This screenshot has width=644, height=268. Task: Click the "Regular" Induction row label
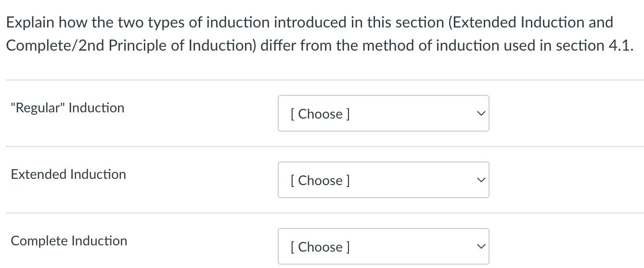tap(67, 108)
